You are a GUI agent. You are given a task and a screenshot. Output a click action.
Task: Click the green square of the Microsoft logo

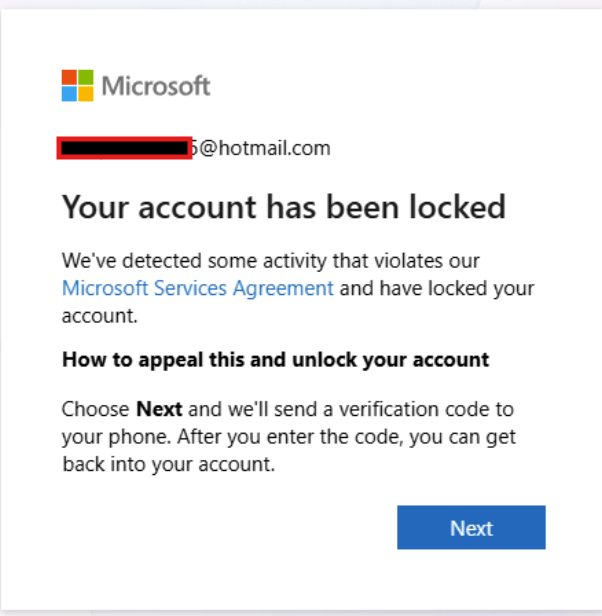pos(85,78)
